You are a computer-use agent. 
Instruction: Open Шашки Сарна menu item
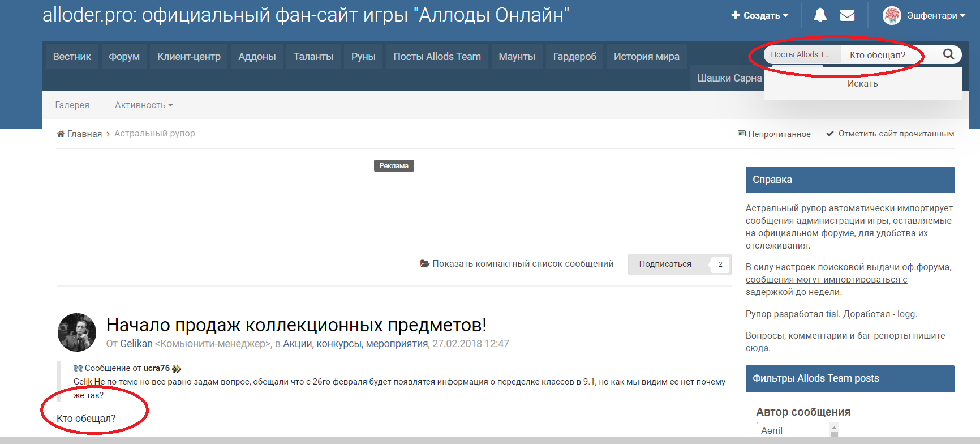coord(729,78)
